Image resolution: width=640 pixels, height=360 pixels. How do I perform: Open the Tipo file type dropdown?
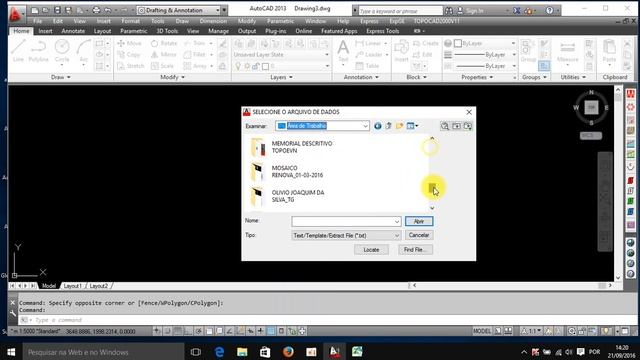click(x=396, y=236)
